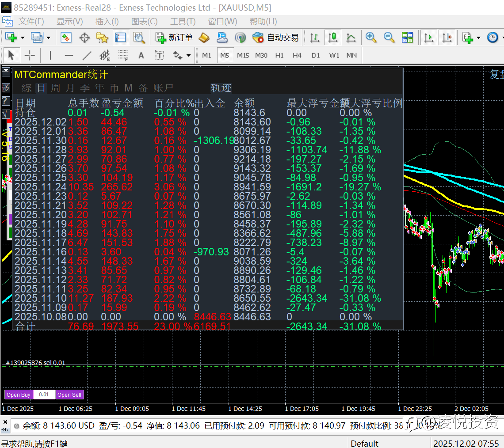Select the H1 timeframe
Image resolution: width=504 pixels, height=448 pixels.
click(279, 56)
